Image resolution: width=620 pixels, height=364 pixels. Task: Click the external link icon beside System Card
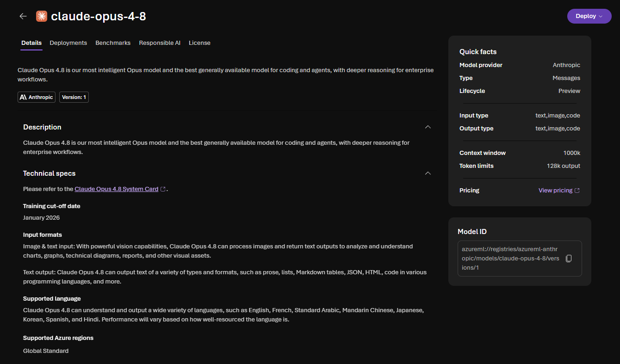tap(163, 189)
